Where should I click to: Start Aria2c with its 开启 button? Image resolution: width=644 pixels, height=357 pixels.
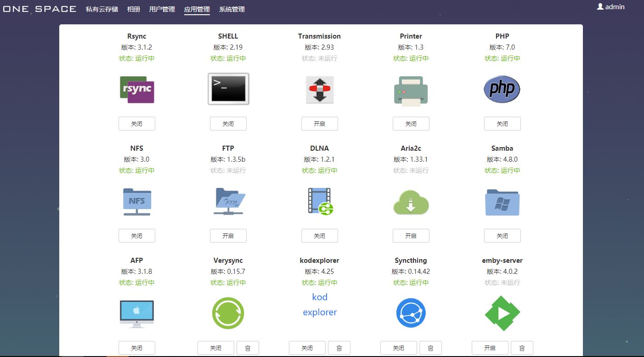(411, 236)
